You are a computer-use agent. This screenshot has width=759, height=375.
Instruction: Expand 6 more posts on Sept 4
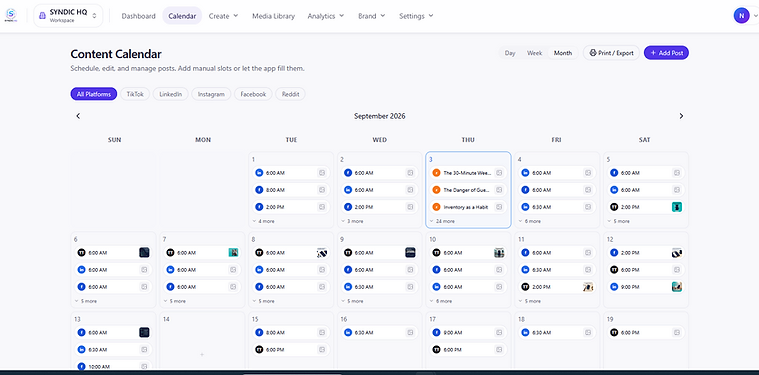click(529, 221)
